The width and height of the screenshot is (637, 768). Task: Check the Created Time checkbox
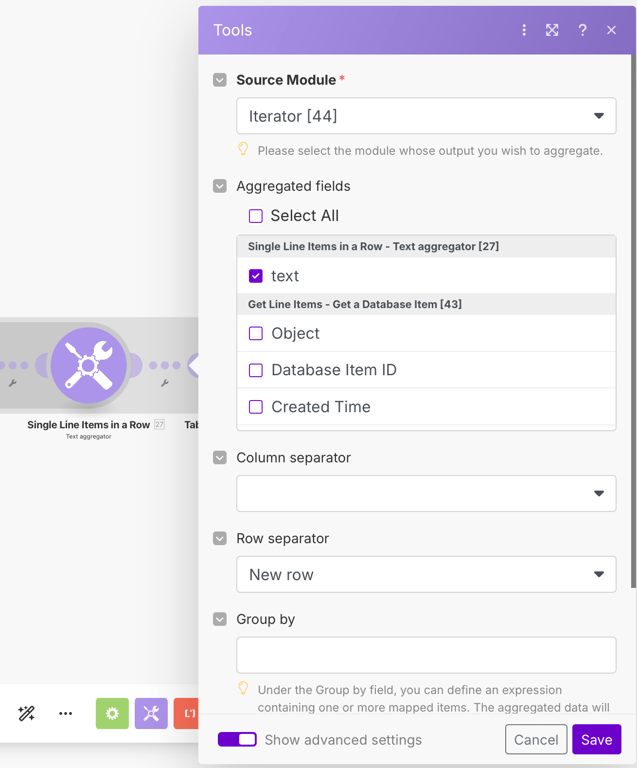256,407
